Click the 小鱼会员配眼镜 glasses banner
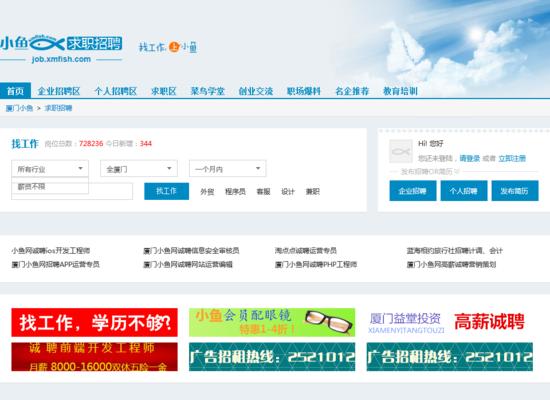The image size is (550, 400). (272, 322)
